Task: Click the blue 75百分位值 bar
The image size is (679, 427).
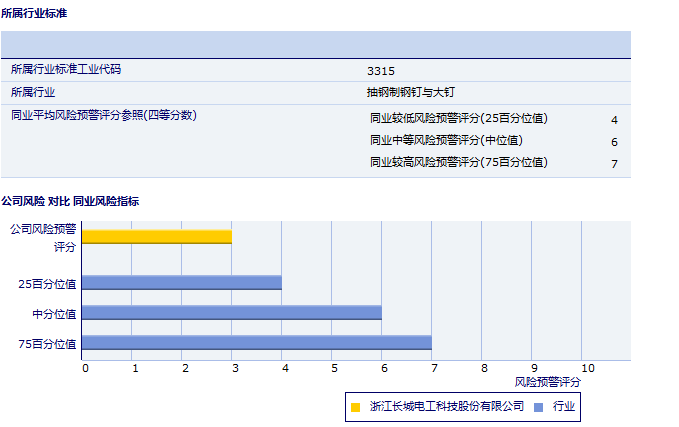Action: pyautogui.click(x=256, y=343)
